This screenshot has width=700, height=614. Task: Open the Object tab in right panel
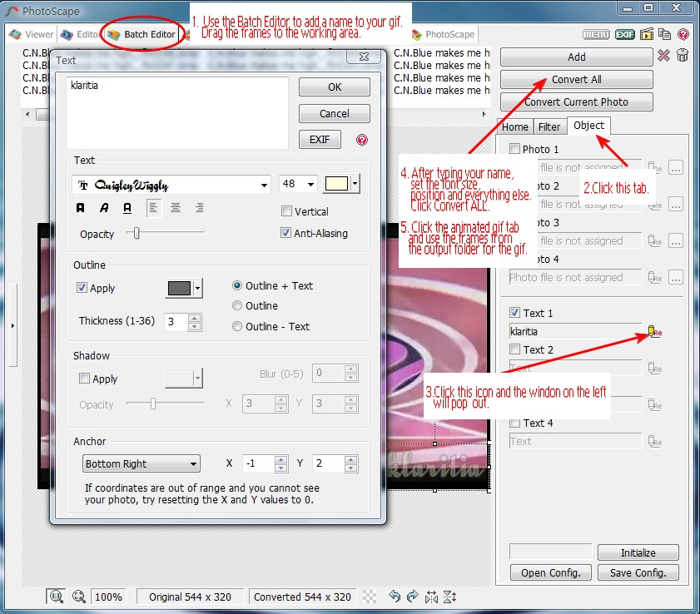click(588, 126)
